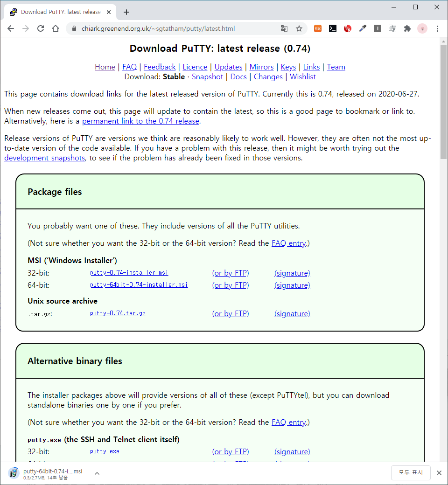Download putty-0.74-installer.msi

[129, 272]
